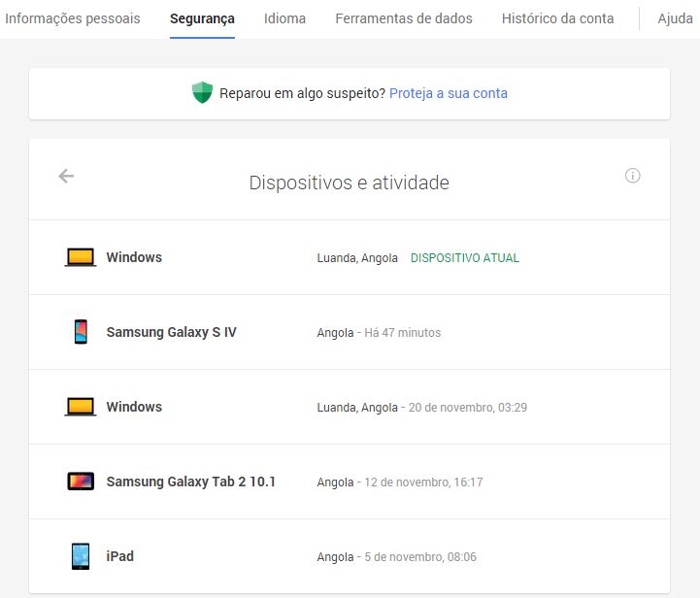Open Samsung Galaxy S IV device name
This screenshot has width=700, height=598.
tap(172, 332)
